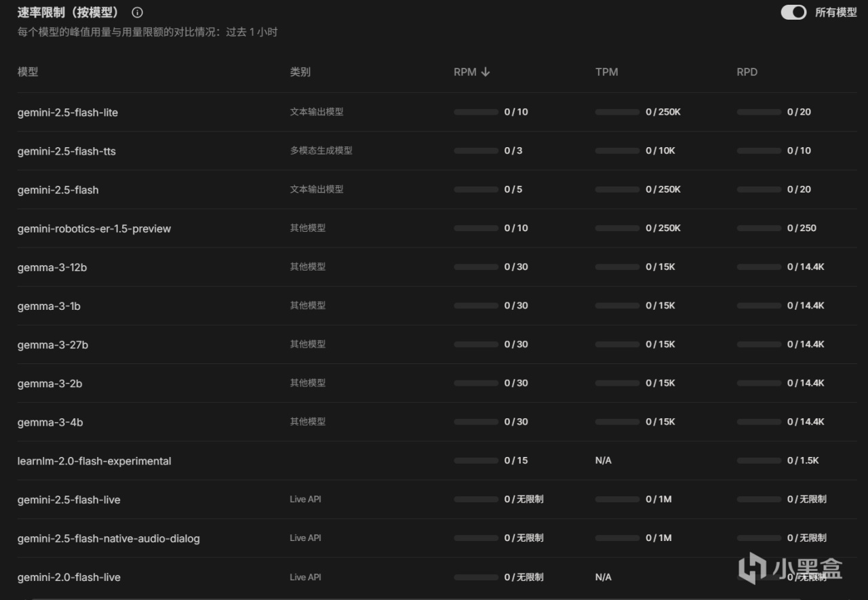Click RPM value 0 / 15 for learnlm-2.0-flash-experimental
This screenshot has width=868, height=600.
pyautogui.click(x=516, y=460)
